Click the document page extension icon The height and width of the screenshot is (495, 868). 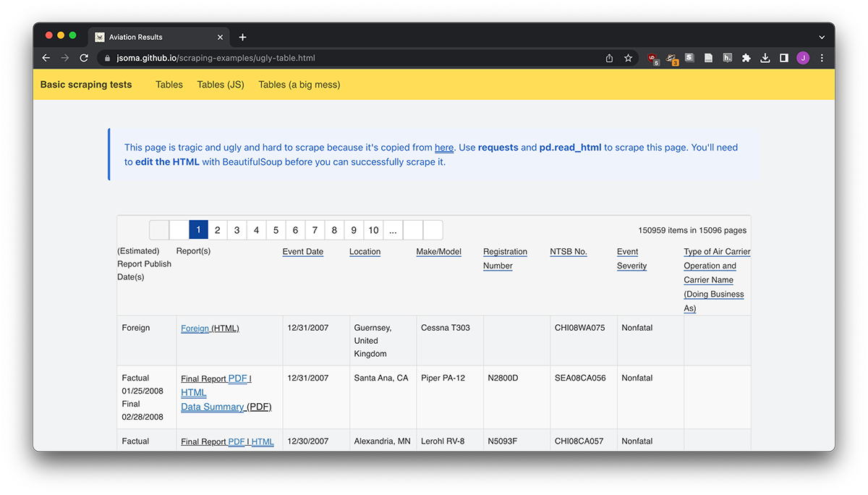(x=709, y=58)
